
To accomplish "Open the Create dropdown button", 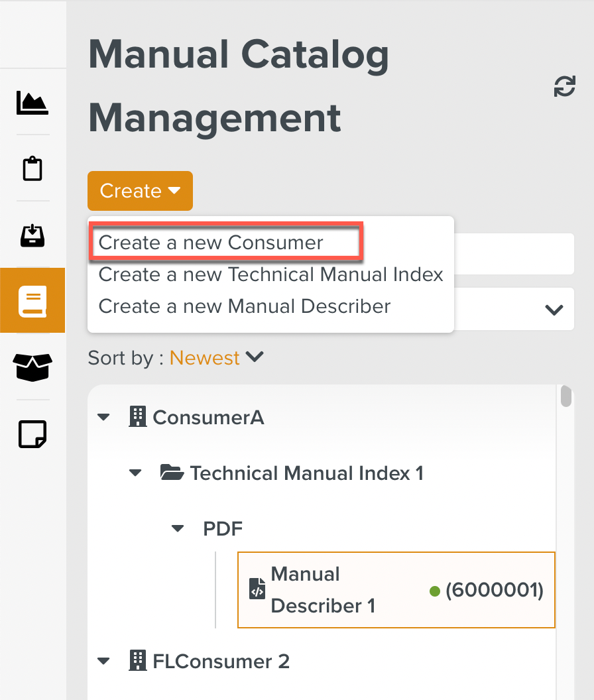I will 140,191.
